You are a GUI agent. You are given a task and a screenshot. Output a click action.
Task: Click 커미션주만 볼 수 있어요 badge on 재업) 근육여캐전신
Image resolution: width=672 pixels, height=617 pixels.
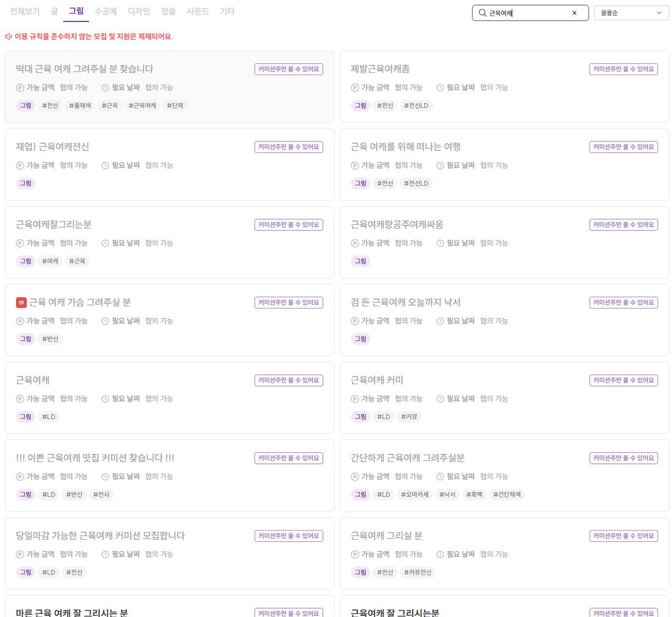pyautogui.click(x=289, y=147)
